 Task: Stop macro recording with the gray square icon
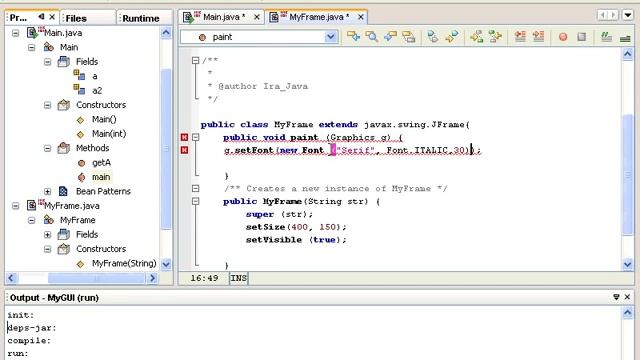(582, 37)
